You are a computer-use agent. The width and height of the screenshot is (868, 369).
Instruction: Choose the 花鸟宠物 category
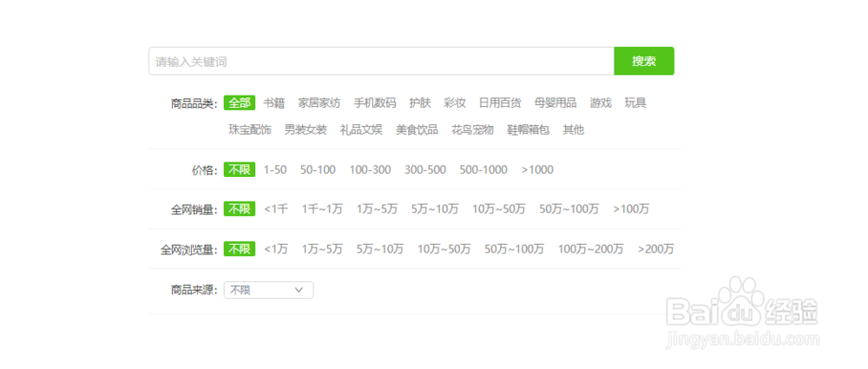472,129
